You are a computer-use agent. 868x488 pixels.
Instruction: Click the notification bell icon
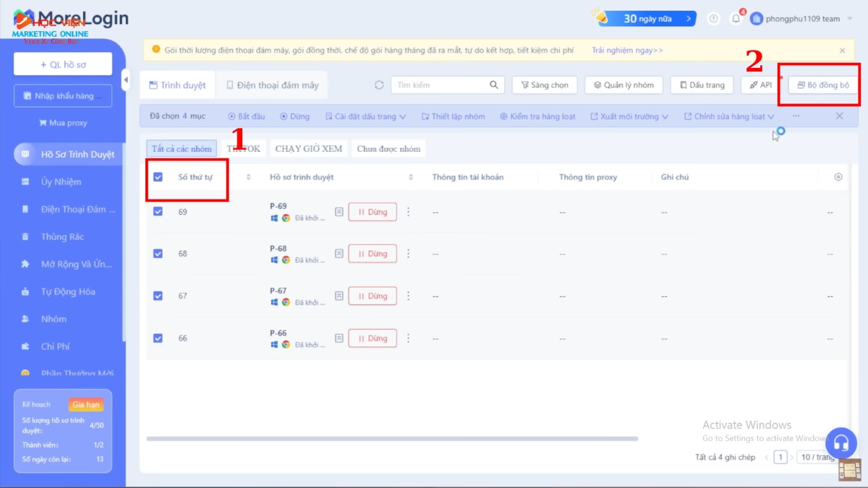(736, 19)
